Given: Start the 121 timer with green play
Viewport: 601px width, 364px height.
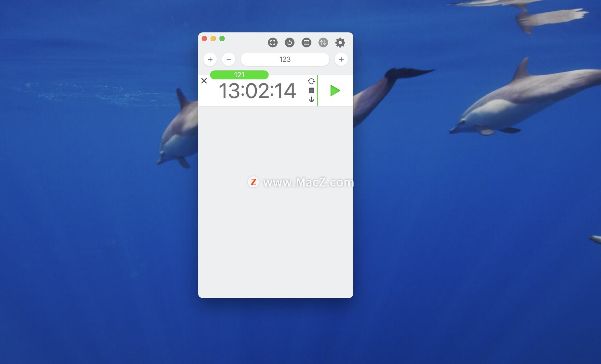Looking at the screenshot, I should click(x=335, y=91).
